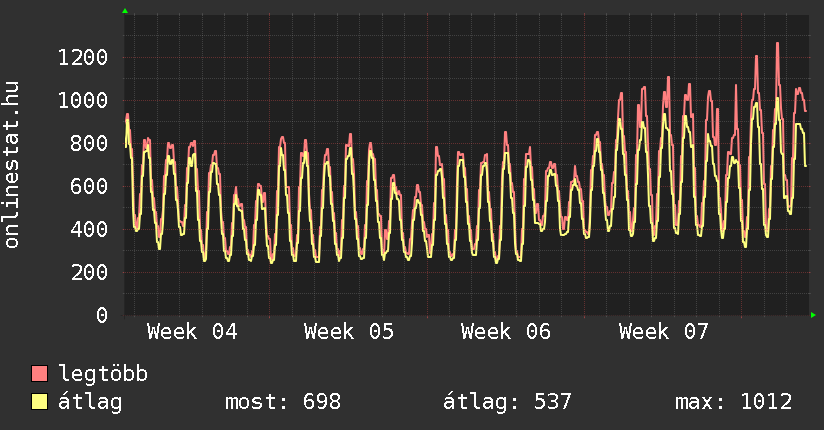The width and height of the screenshot is (824, 430).
Task: Click the 'max: 1012' statistic
Action: tap(734, 402)
